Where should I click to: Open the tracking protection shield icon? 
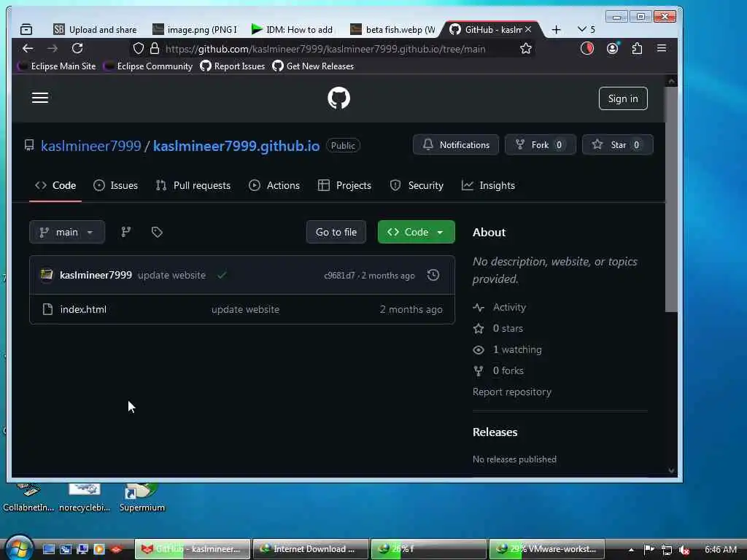(x=138, y=49)
